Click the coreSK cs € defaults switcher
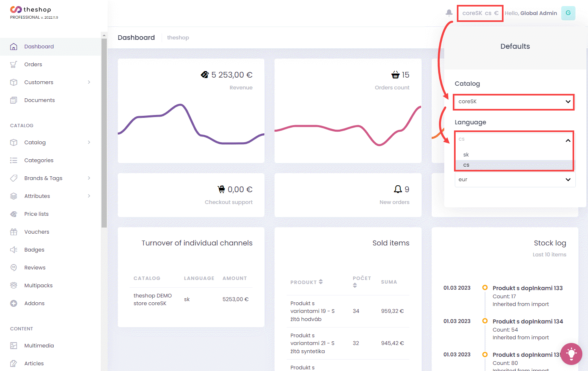Image resolution: width=588 pixels, height=371 pixels. coord(480,13)
